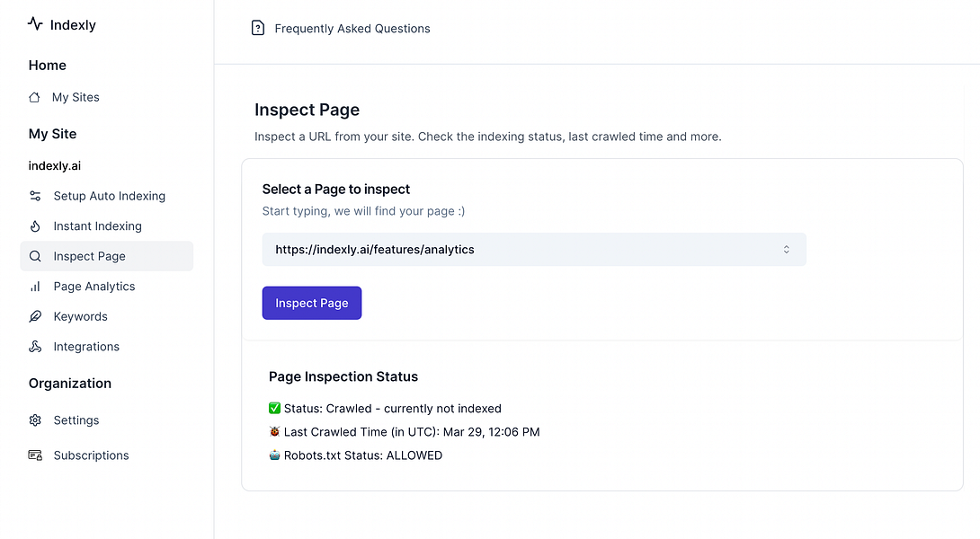This screenshot has height=539, width=980.
Task: Open the page URL selection dropdown
Action: coord(534,249)
